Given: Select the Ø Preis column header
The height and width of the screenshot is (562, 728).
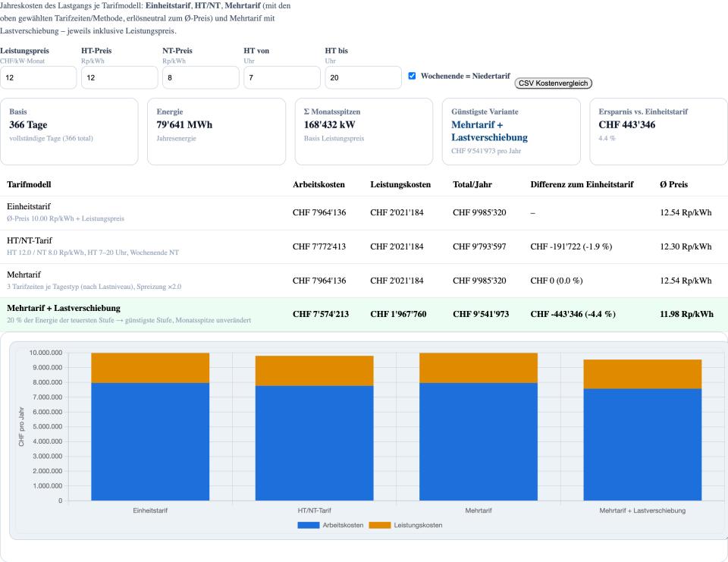Looking at the screenshot, I should coord(673,184).
